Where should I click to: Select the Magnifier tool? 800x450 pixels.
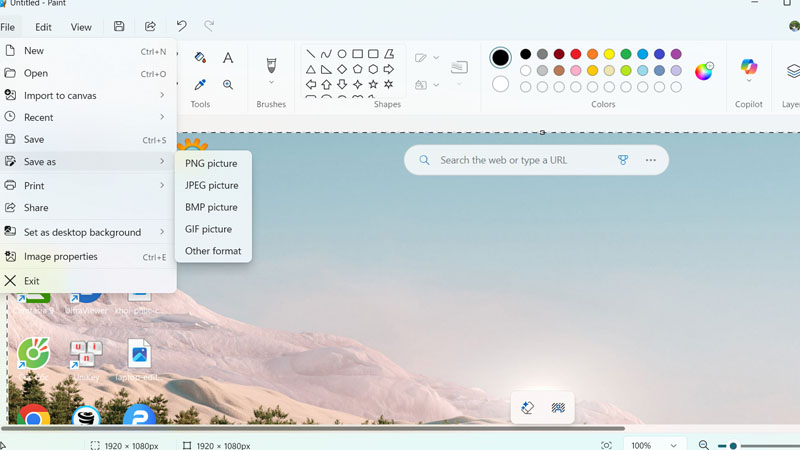pos(228,85)
